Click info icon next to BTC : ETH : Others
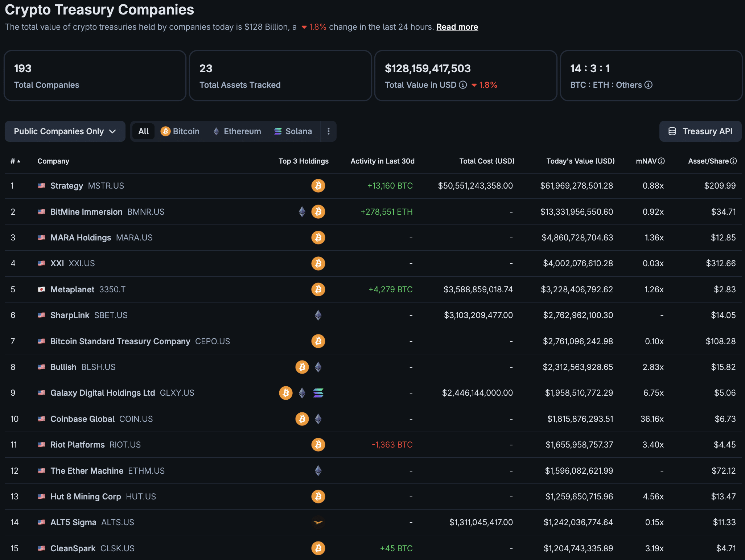 click(x=649, y=85)
